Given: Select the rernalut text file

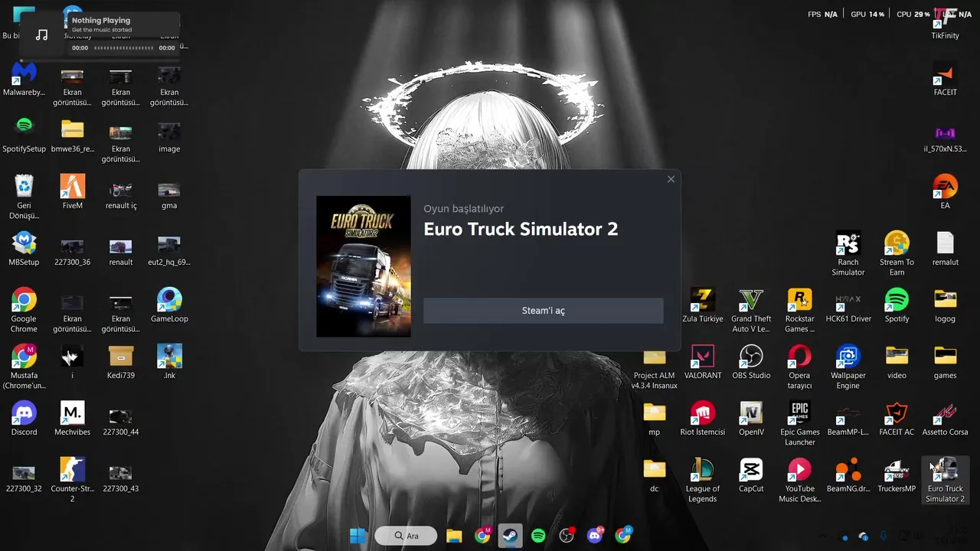Looking at the screenshot, I should point(946,249).
